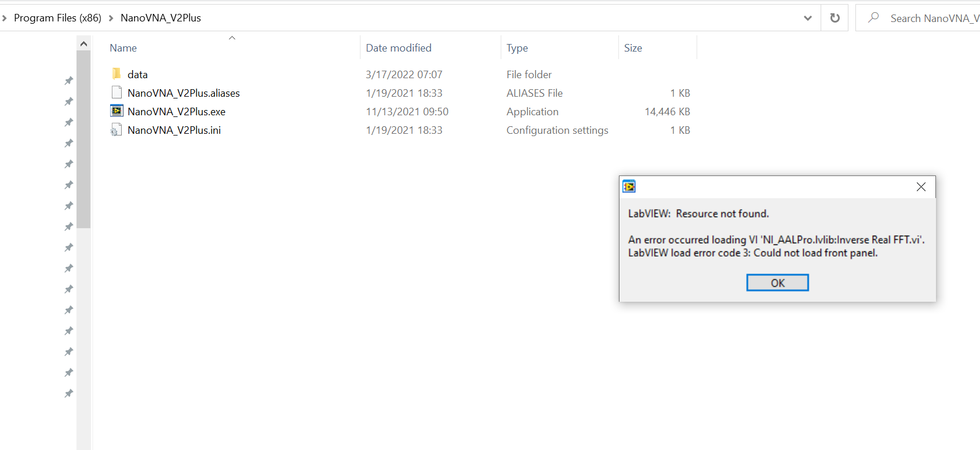The width and height of the screenshot is (980, 450).
Task: Click the Name column sort arrow
Action: point(232,38)
